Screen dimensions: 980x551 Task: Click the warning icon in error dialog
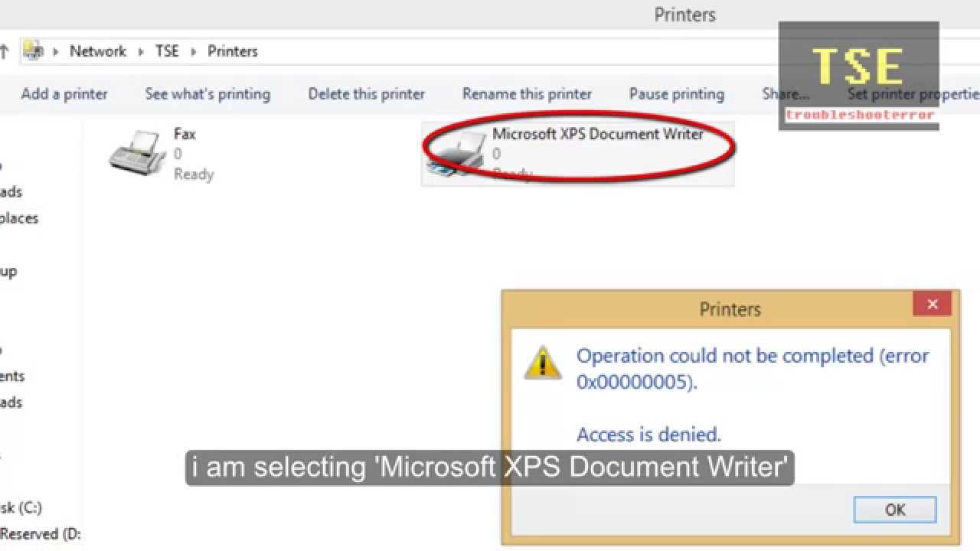[543, 362]
